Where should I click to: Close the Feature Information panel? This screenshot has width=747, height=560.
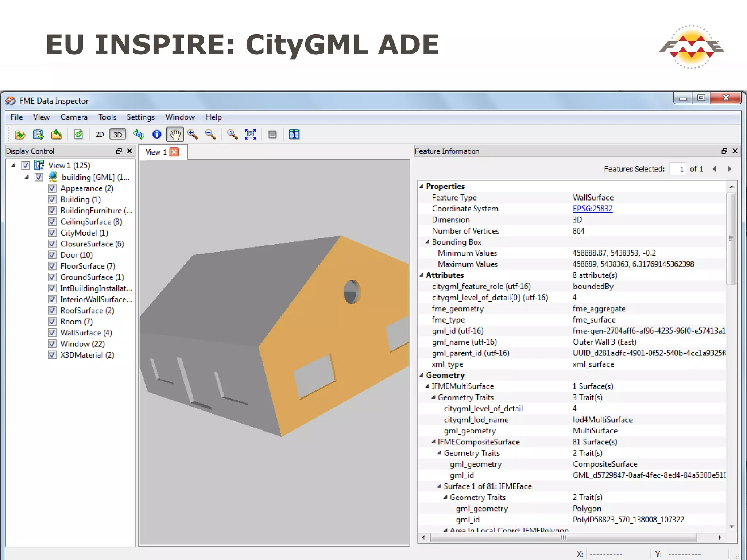click(x=735, y=151)
